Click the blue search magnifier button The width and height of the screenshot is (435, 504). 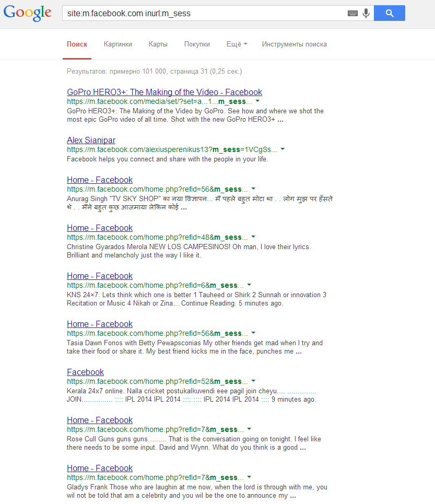coord(390,13)
